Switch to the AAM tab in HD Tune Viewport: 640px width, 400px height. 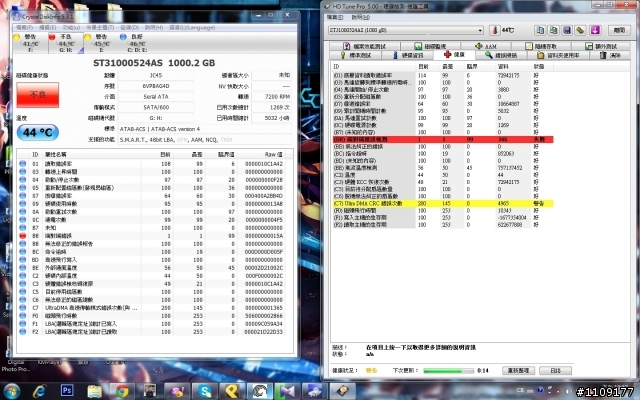pyautogui.click(x=486, y=46)
